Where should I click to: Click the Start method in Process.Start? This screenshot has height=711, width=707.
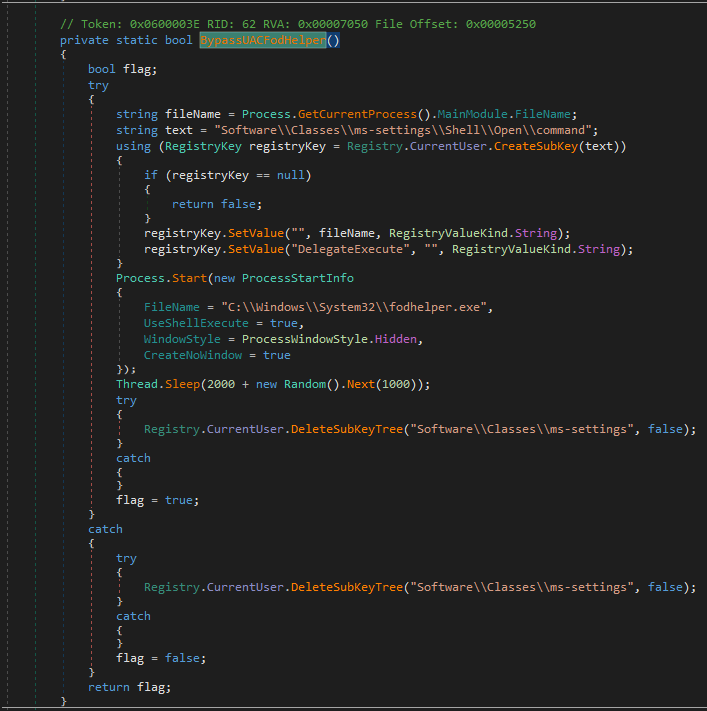[x=189, y=278]
